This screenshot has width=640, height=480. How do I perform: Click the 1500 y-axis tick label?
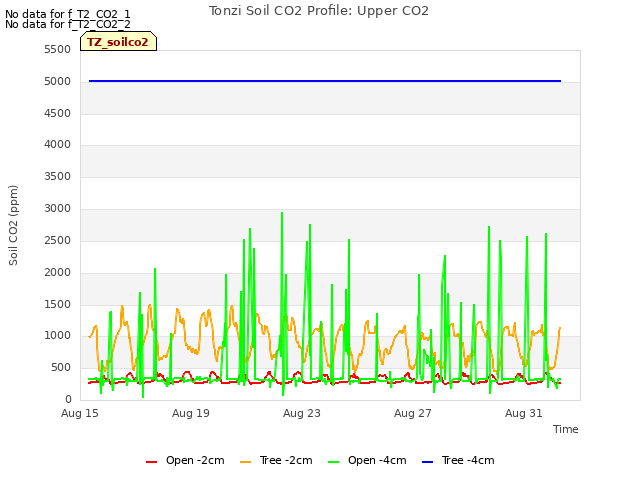click(58, 304)
